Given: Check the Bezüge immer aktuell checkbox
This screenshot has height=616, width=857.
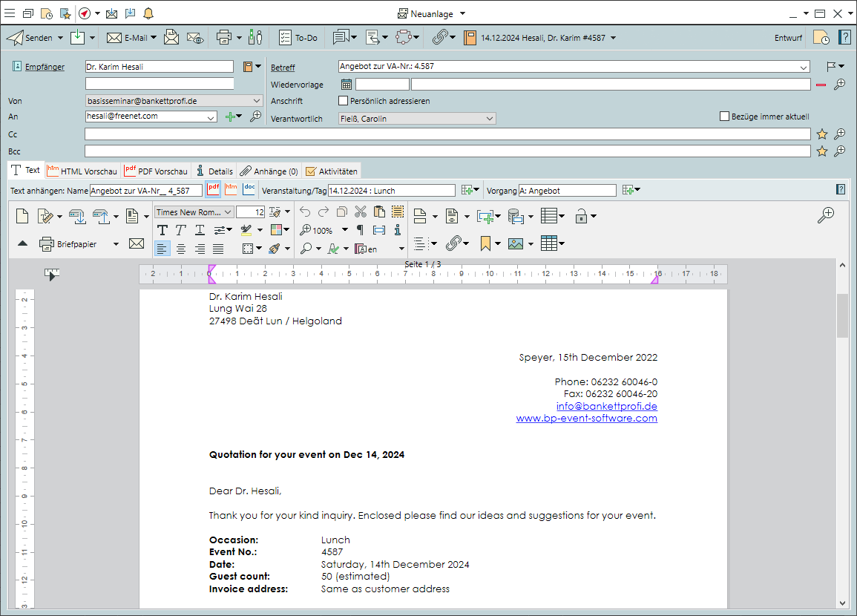Looking at the screenshot, I should point(725,117).
